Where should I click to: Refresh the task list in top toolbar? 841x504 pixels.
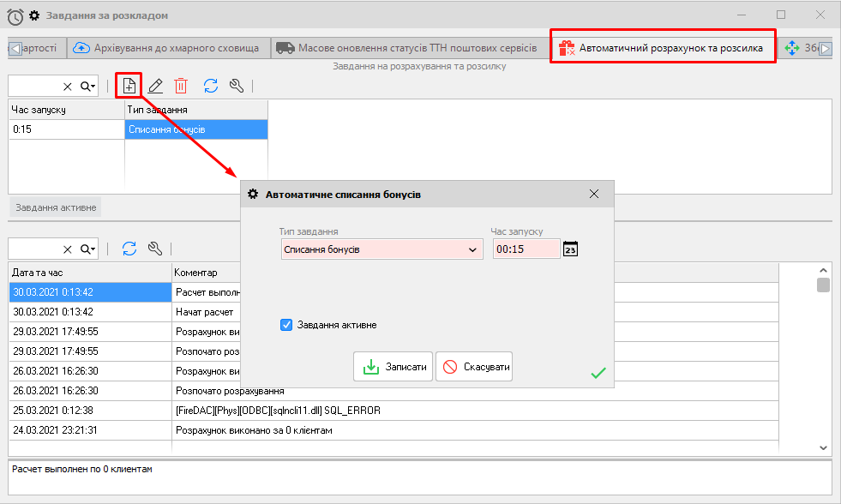pyautogui.click(x=211, y=86)
